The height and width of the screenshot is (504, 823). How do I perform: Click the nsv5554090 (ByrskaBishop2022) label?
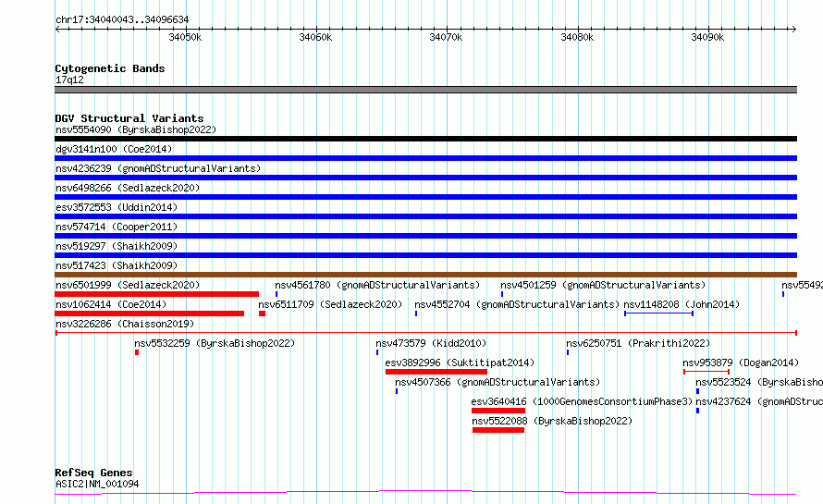pos(136,129)
